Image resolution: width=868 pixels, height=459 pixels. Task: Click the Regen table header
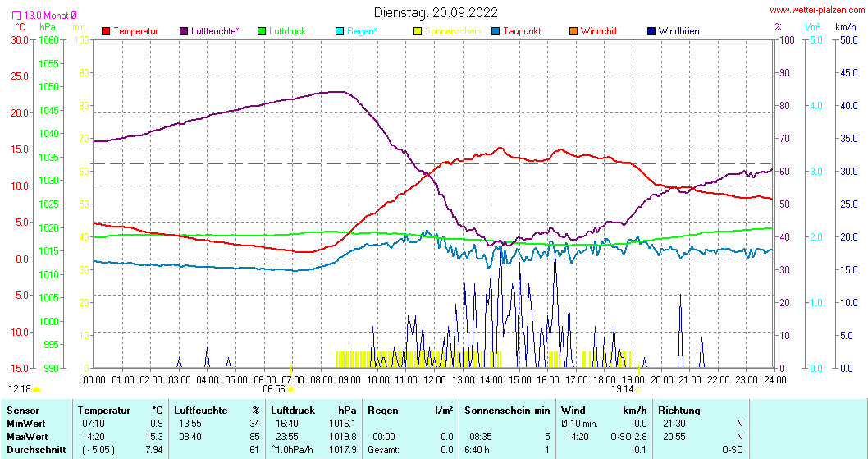[383, 411]
